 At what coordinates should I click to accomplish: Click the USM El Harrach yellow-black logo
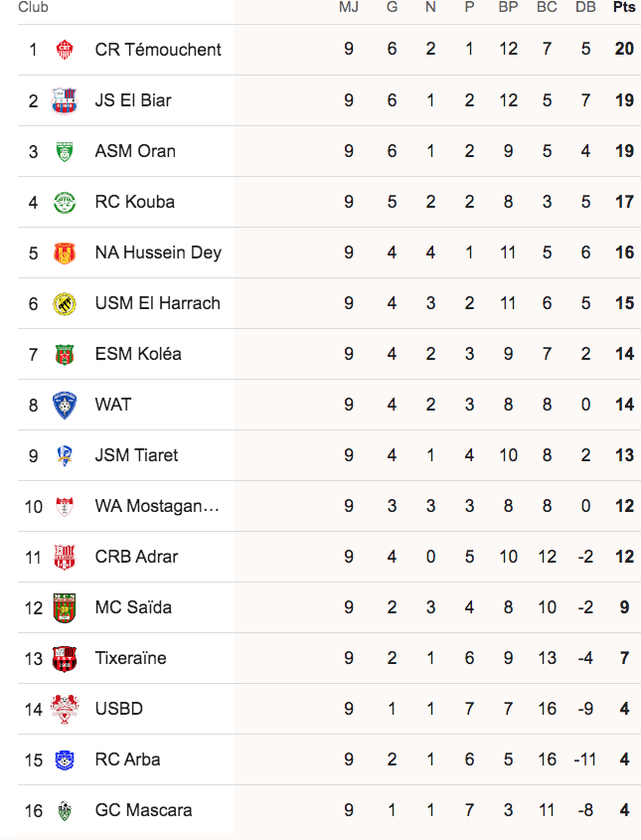pos(65,303)
